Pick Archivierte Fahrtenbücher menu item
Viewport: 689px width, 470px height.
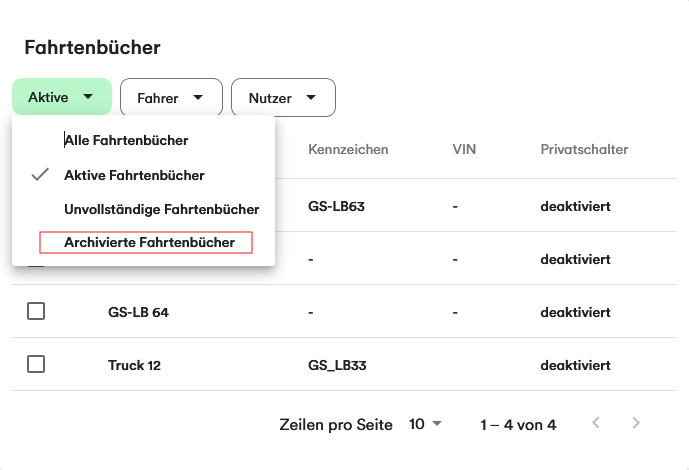tap(149, 242)
